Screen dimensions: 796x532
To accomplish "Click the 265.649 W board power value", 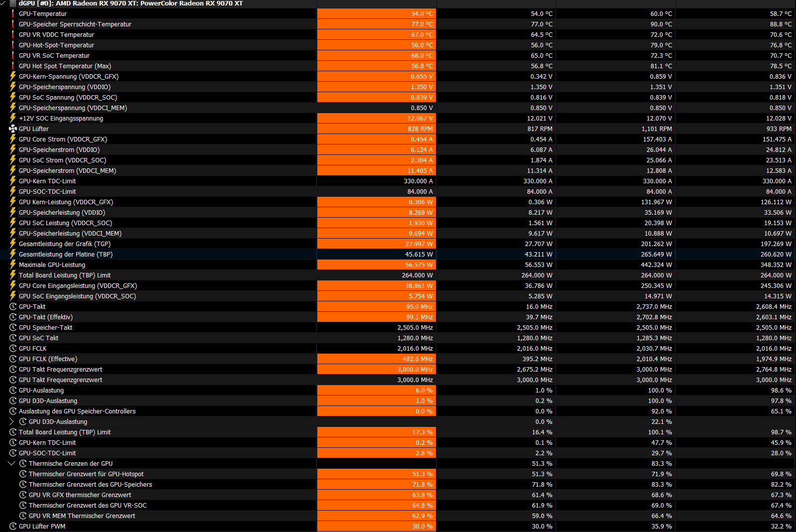I will click(x=657, y=254).
